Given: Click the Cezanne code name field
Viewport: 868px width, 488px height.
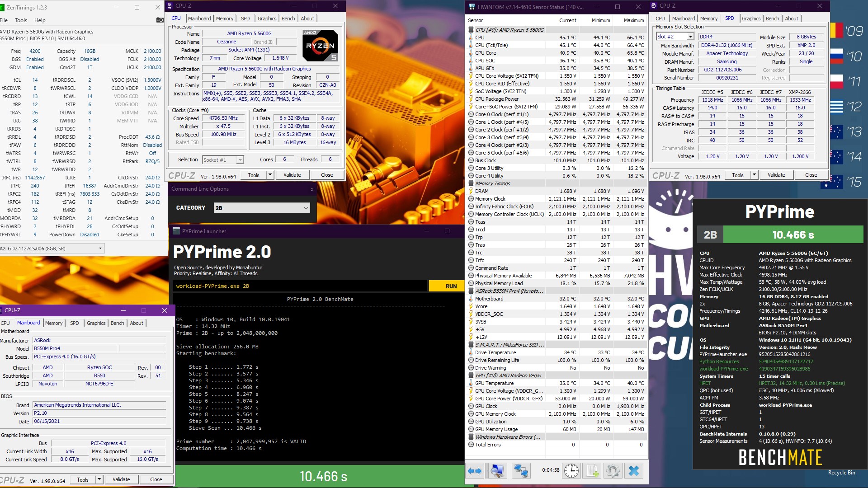Looking at the screenshot, I should 226,42.
